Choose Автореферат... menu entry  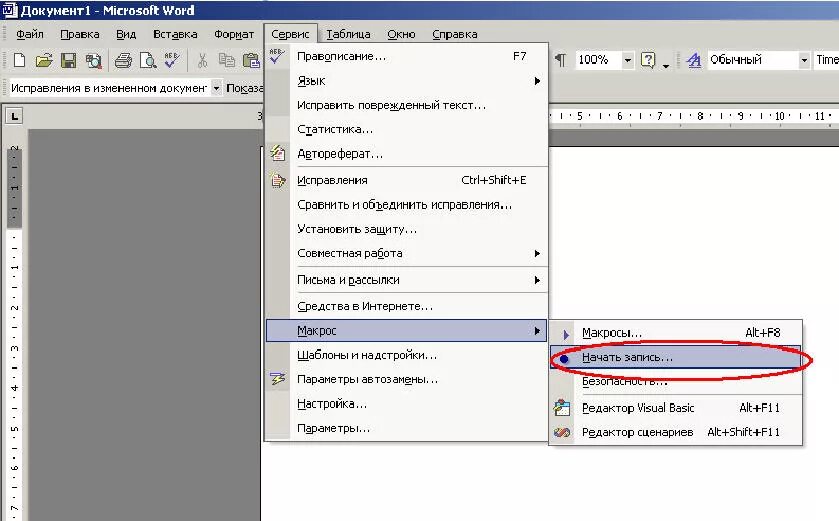click(x=407, y=154)
